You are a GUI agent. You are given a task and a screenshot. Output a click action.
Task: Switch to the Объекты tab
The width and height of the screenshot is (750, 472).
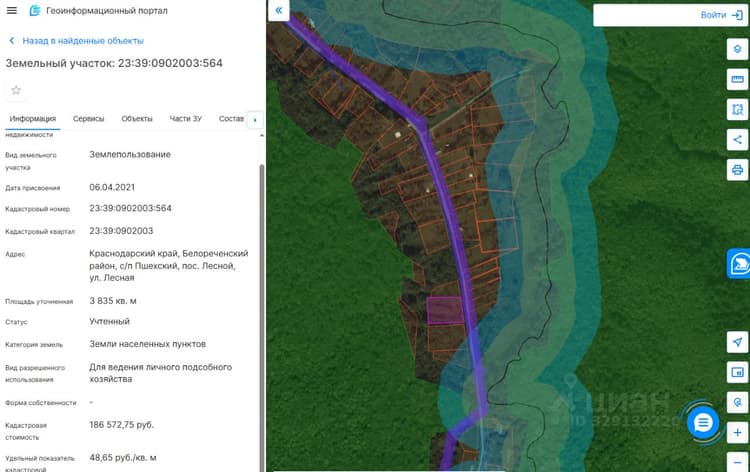[137, 119]
